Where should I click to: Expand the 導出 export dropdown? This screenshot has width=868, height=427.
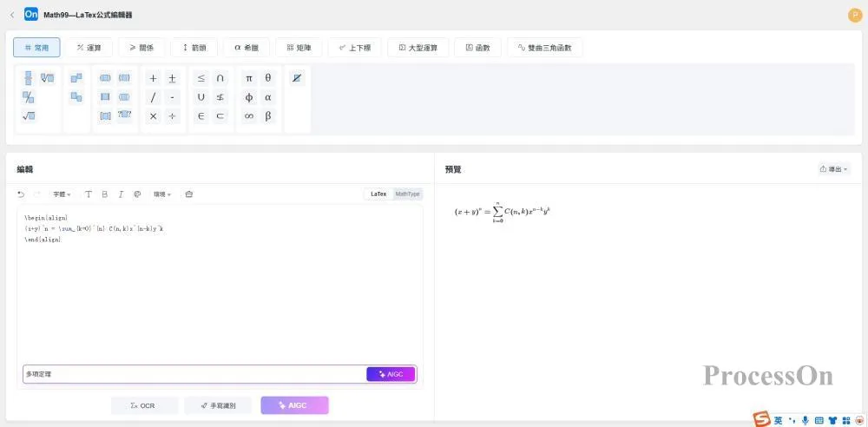coord(833,169)
